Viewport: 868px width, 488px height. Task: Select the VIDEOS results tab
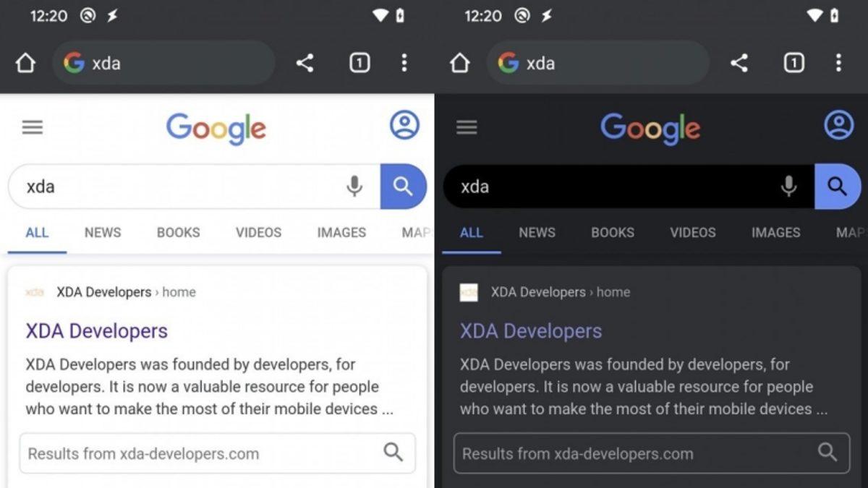tap(258, 232)
